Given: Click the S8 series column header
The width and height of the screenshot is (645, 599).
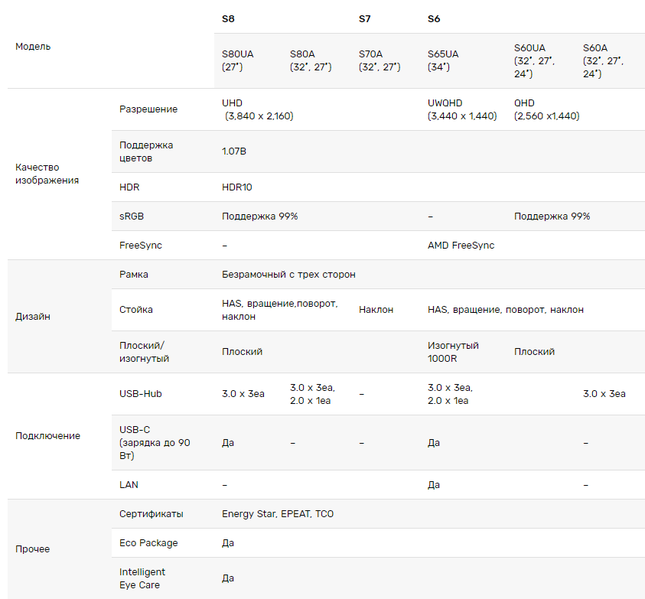Looking at the screenshot, I should click(x=229, y=18).
